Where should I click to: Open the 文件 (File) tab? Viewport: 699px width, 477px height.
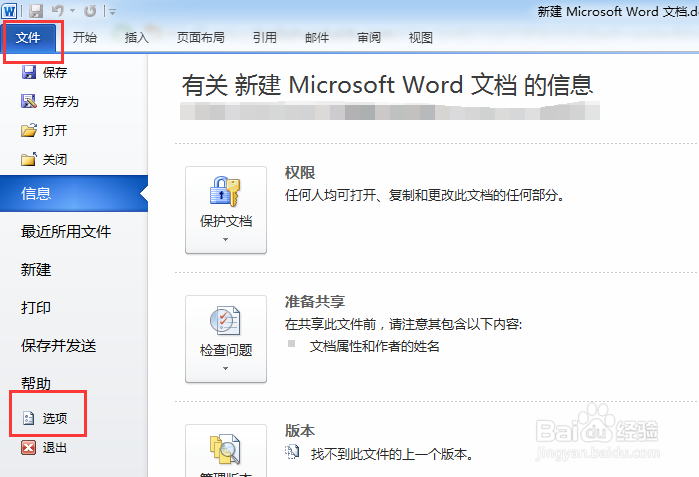point(29,38)
